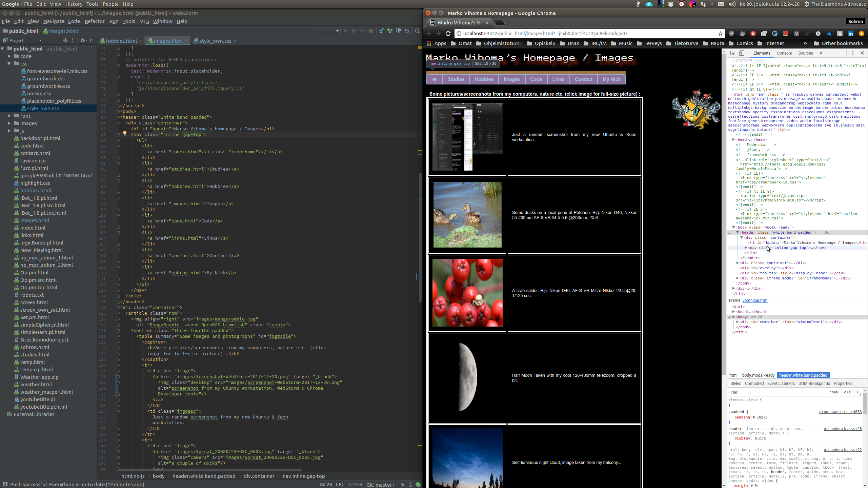Image resolution: width=868 pixels, height=488 pixels.
Task: Click the home icon in page navigation
Action: tap(434, 79)
